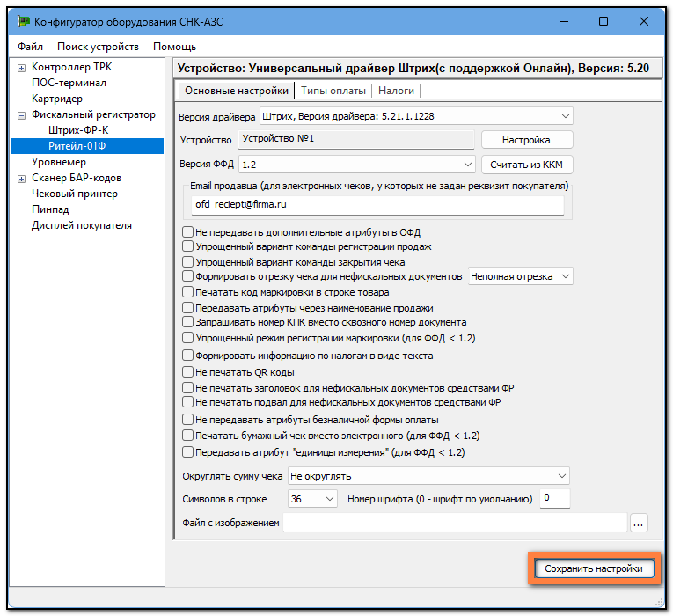The height and width of the screenshot is (616, 673).
Task: Collapse the Фискальный регистратор tree node
Action: click(21, 115)
